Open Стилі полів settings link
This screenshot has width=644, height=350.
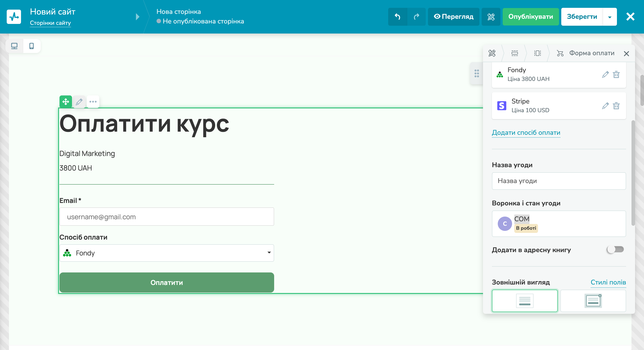pos(608,283)
